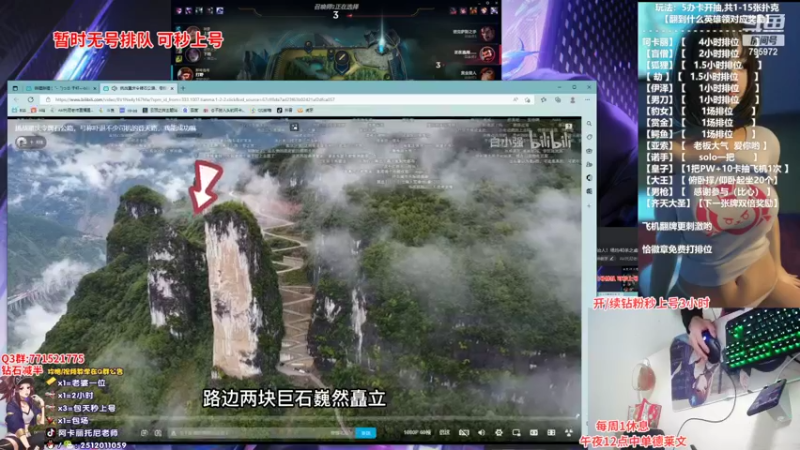Seek on the video progress bar

tap(294, 418)
